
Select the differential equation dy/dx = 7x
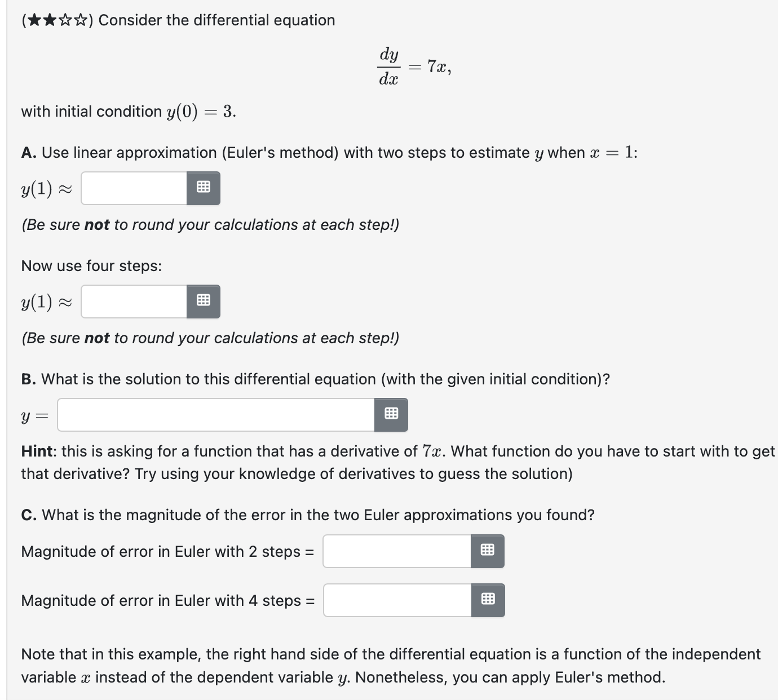coord(413,67)
